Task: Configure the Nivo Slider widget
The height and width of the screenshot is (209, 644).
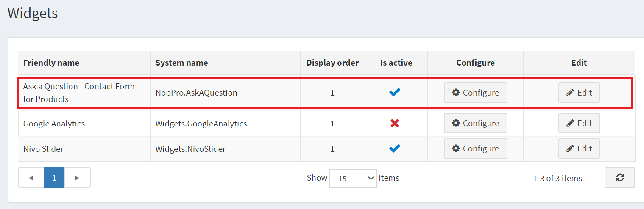Action: coord(475,148)
